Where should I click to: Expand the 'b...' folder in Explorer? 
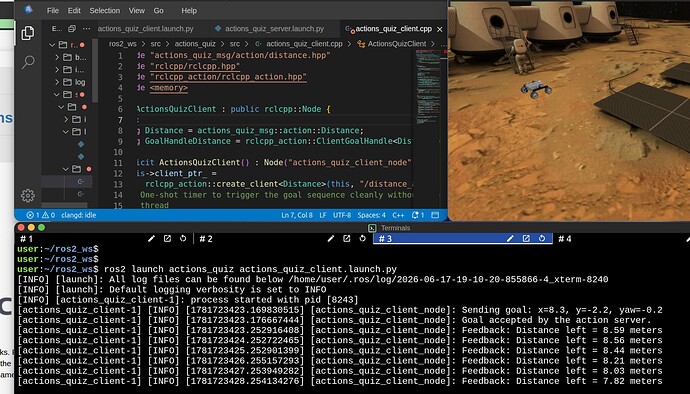tap(57, 57)
